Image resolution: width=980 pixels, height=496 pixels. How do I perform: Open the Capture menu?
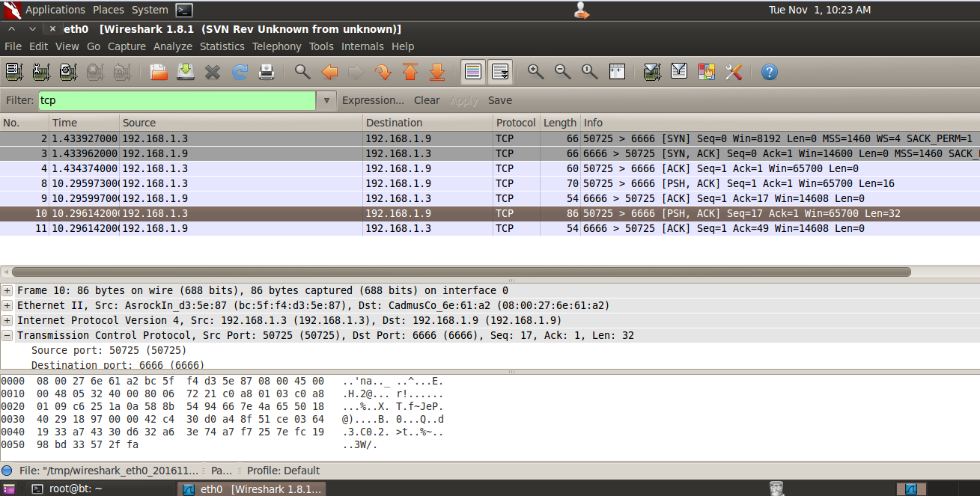pos(127,46)
